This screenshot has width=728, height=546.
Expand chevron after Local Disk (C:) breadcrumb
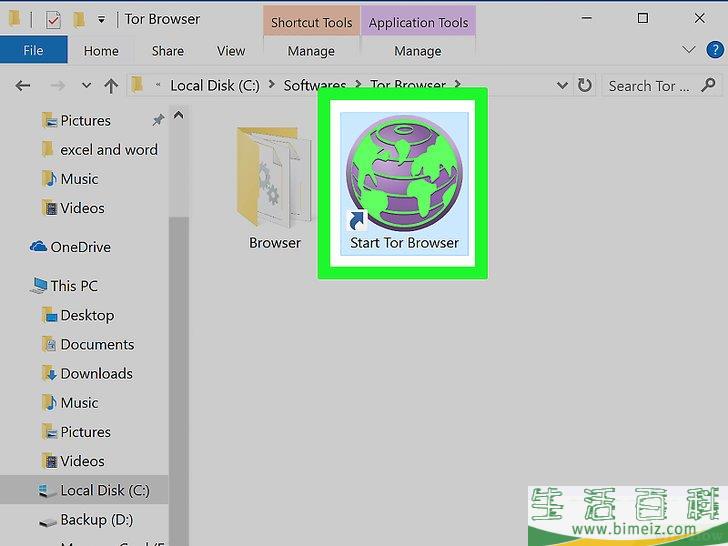272,84
